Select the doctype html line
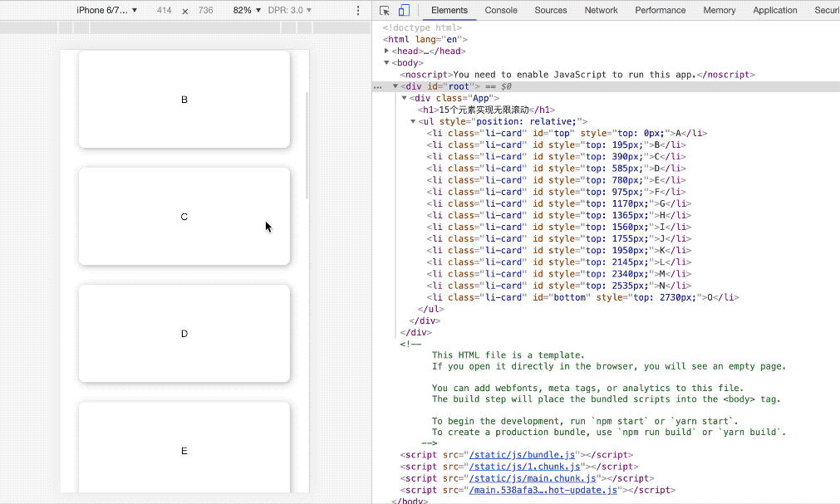Screen dimensions: 840x504 pyautogui.click(x=422, y=27)
